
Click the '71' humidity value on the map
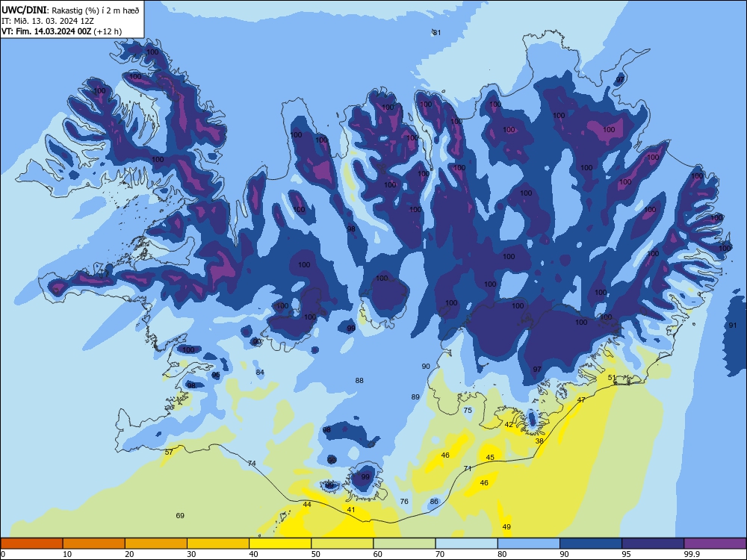(x=468, y=469)
